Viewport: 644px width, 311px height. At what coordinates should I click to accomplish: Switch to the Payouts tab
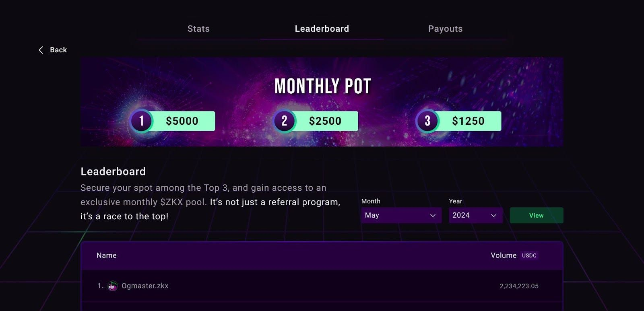[x=445, y=29]
